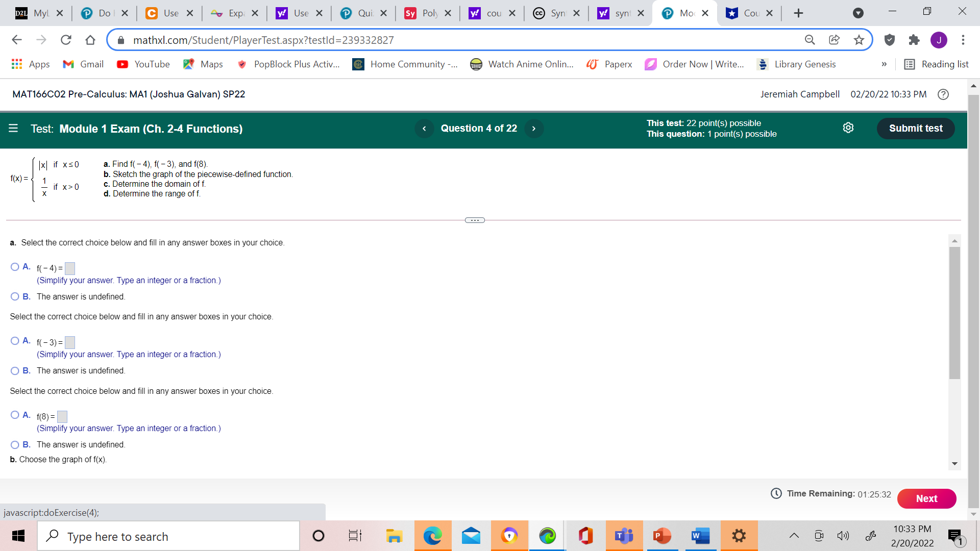Select choice A for f(−4)
Viewport: 980px width, 551px height.
pos(15,267)
